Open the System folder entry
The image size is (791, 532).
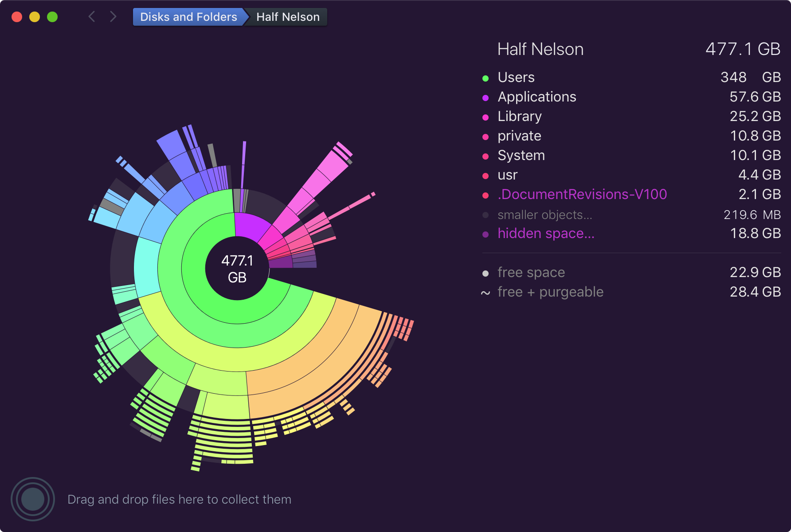pos(521,156)
